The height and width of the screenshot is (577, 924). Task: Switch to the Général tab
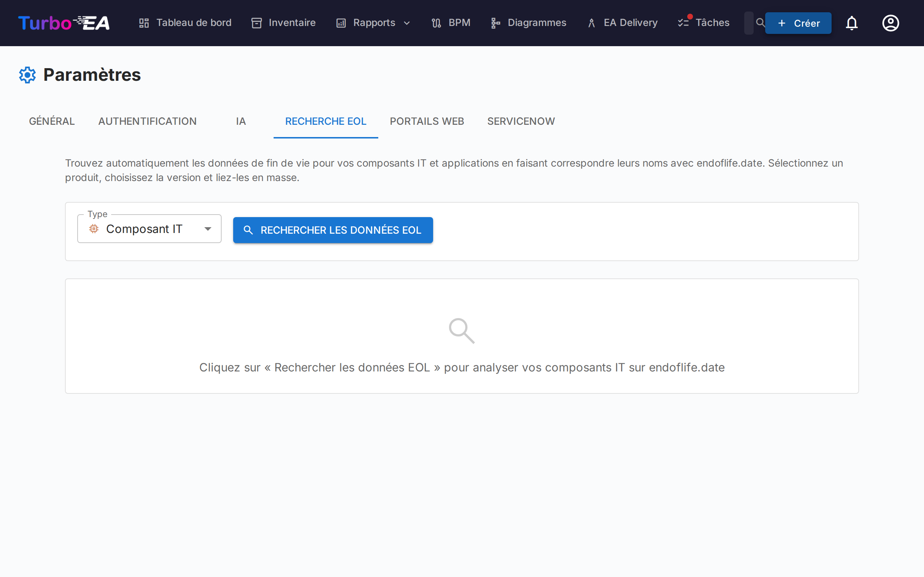tap(52, 122)
